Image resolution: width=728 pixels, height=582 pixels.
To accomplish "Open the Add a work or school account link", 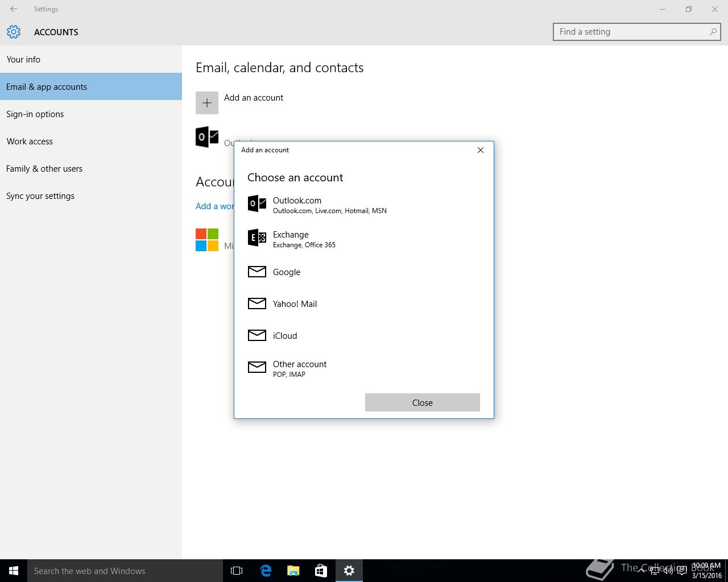I will 214,206.
